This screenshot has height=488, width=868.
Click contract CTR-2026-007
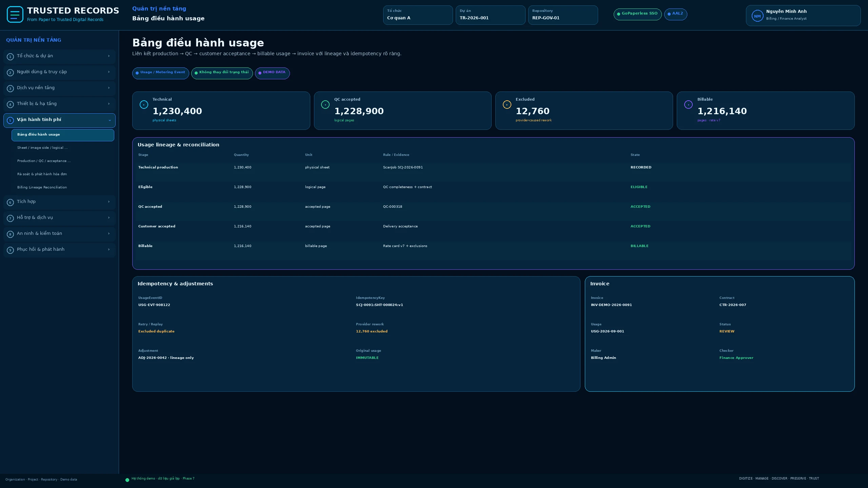tap(733, 305)
